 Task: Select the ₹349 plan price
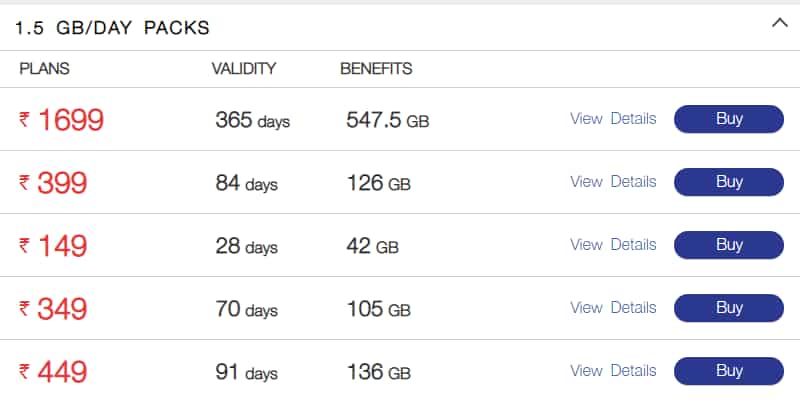53,309
